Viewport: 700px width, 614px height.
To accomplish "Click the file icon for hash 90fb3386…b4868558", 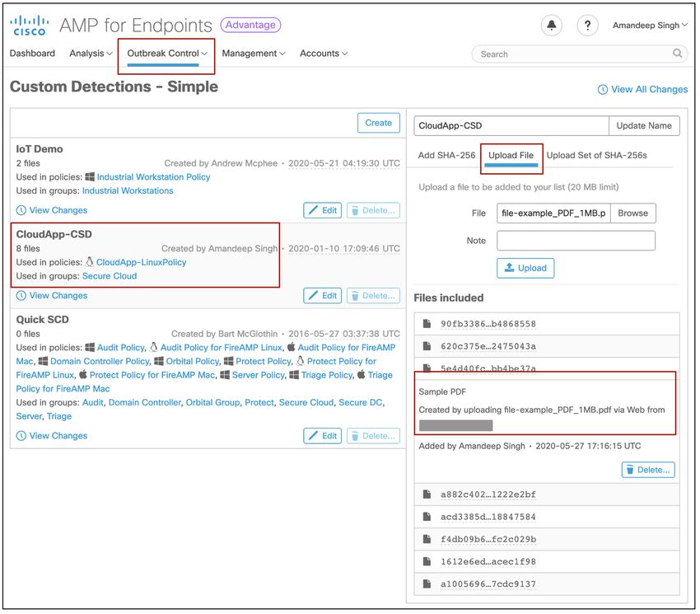I will (x=427, y=324).
